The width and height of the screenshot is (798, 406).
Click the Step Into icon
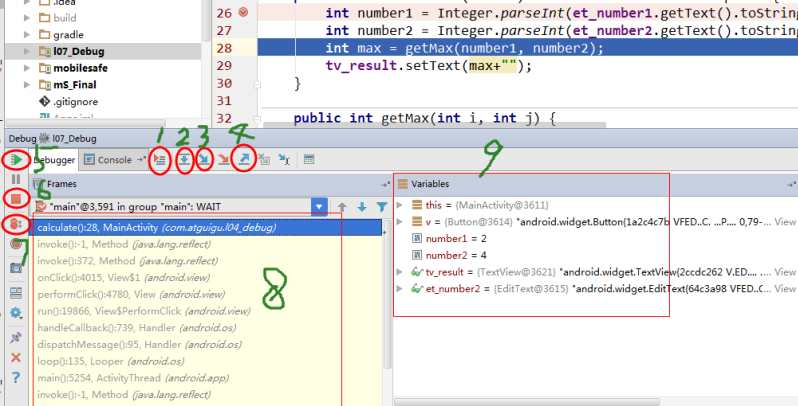204,160
